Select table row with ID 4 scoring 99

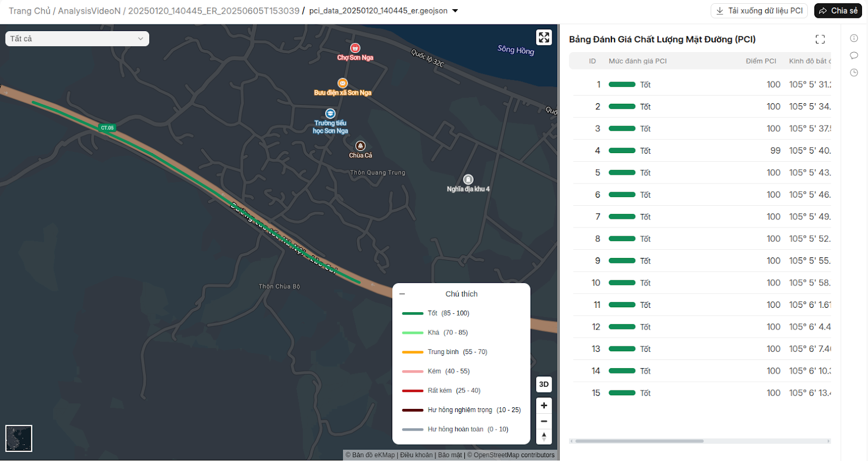[701, 150]
